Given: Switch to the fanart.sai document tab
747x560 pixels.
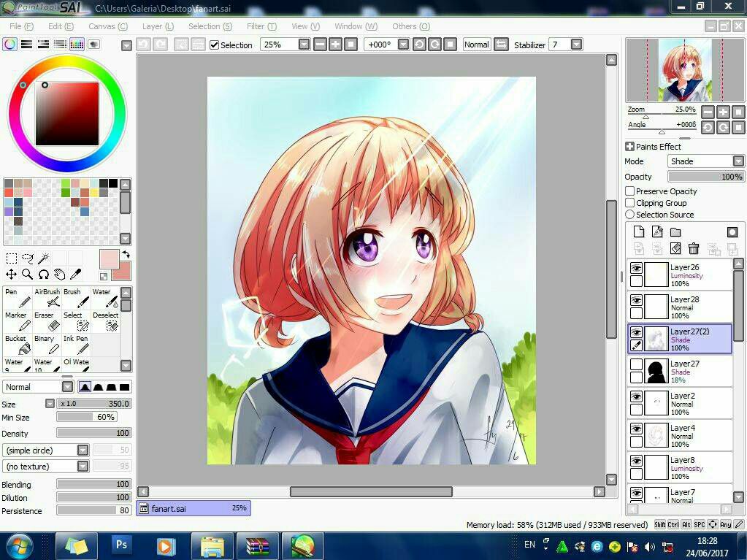Looking at the screenshot, I should pos(194,508).
